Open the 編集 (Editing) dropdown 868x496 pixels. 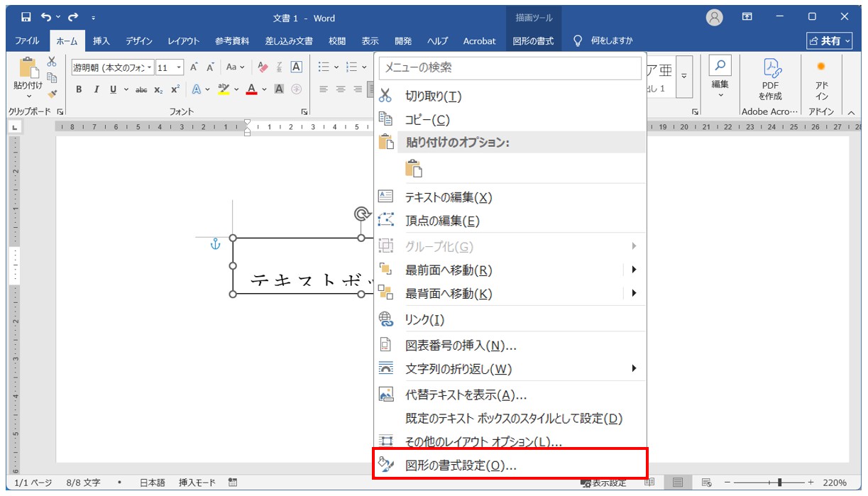pos(720,79)
